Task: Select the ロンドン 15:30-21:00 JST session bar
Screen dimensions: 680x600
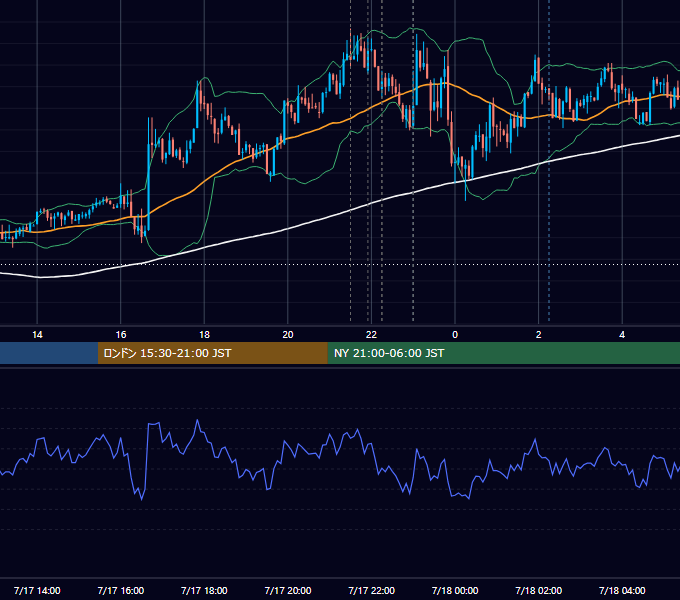Action: (x=212, y=353)
